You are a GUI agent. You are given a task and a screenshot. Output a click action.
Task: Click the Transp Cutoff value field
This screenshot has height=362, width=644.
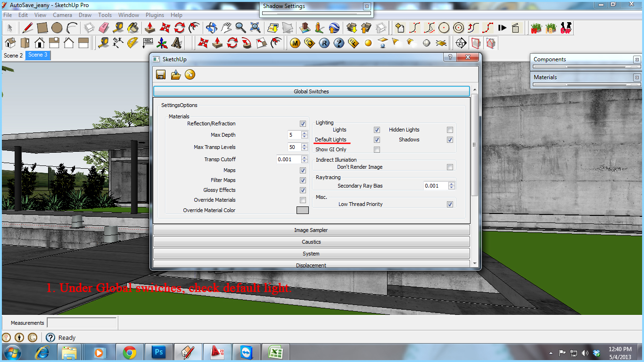289,160
